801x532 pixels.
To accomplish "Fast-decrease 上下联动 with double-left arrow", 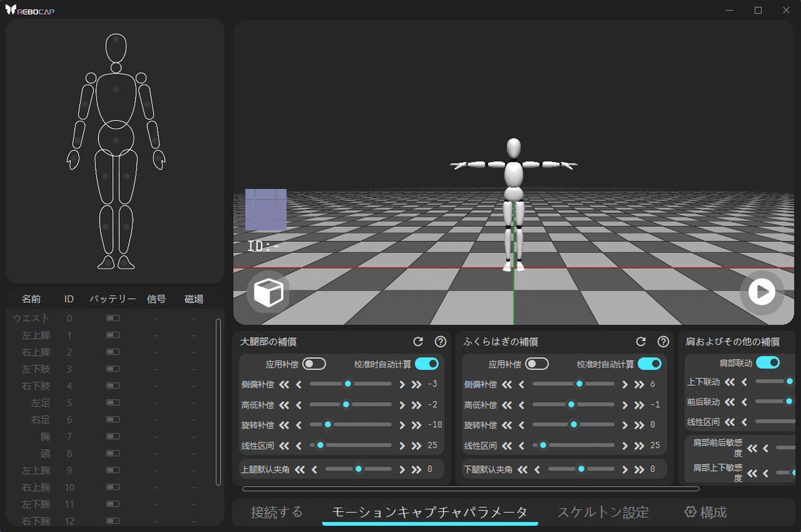I will (730, 381).
